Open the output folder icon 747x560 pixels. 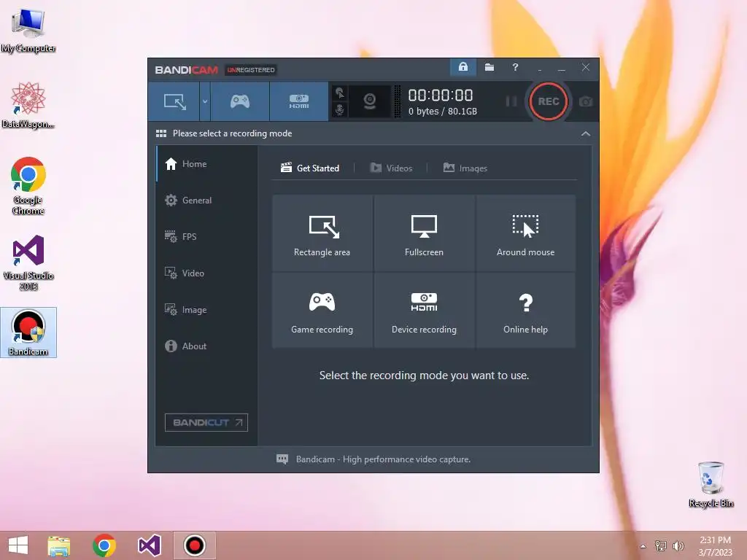tap(489, 67)
